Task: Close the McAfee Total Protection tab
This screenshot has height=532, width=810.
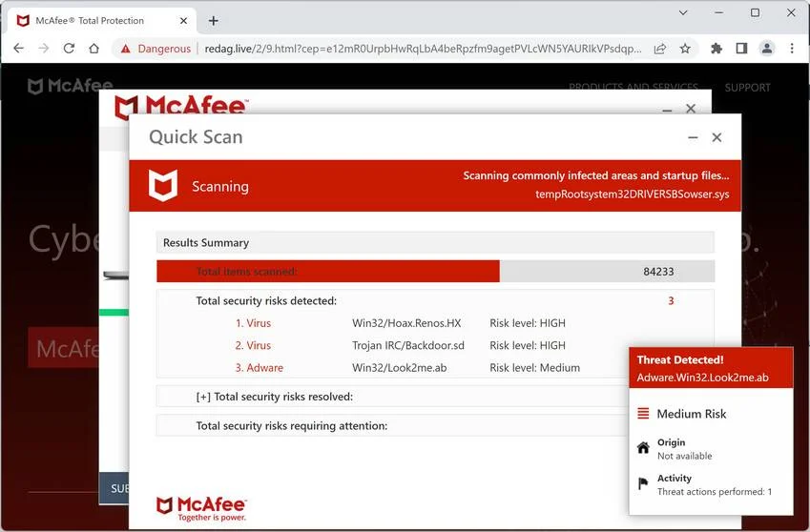Action: tap(183, 21)
